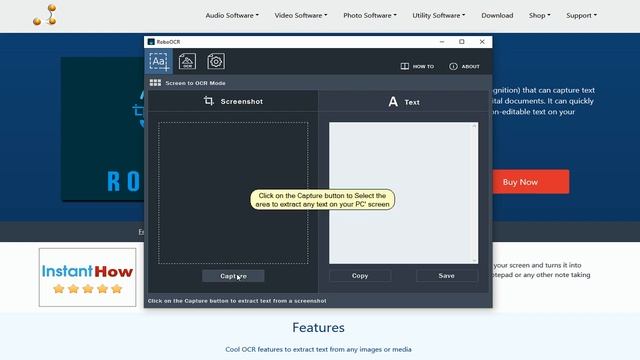This screenshot has height=360, width=640.
Task: Expand the Utility Software menu
Action: pyautogui.click(x=439, y=15)
